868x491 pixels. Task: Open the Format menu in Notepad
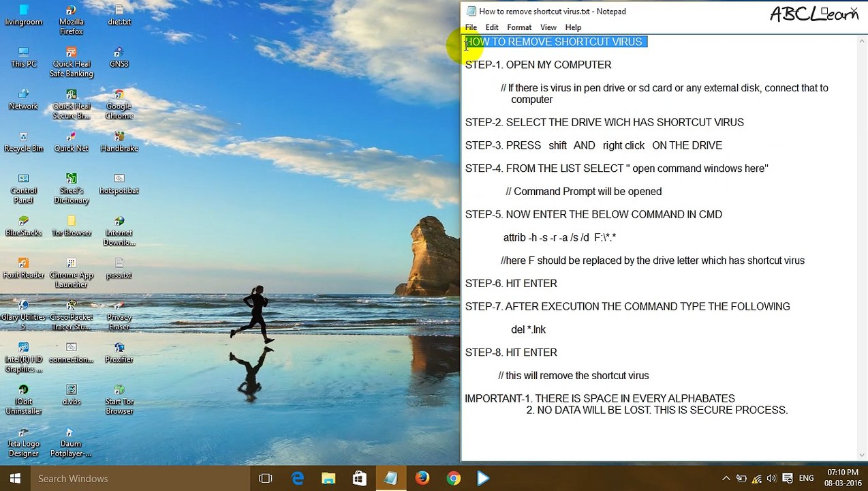click(x=519, y=27)
